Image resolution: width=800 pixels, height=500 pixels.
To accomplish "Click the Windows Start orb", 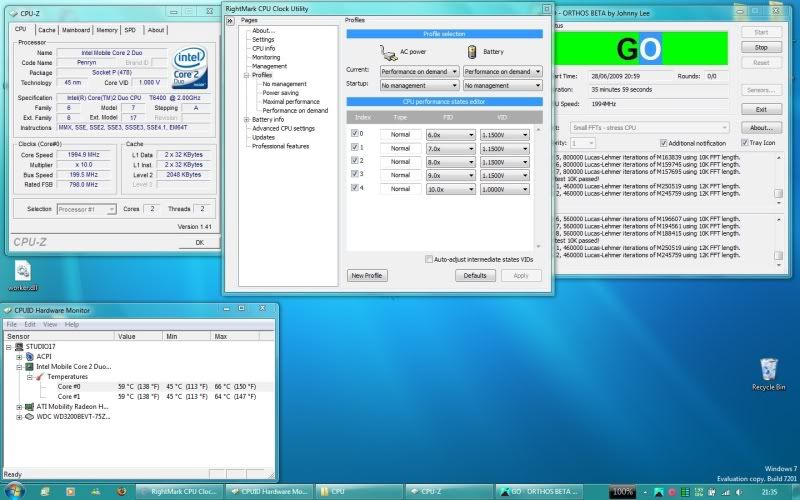I will point(14,491).
